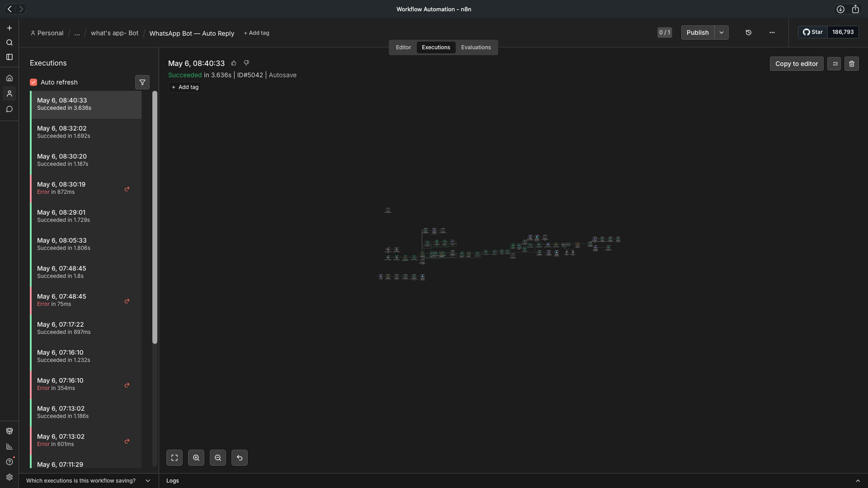Go forward with the browser forward arrow

click(x=21, y=9)
